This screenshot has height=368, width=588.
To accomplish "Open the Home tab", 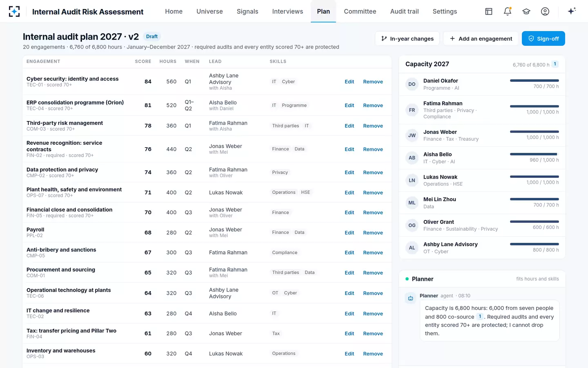I will tap(174, 11).
